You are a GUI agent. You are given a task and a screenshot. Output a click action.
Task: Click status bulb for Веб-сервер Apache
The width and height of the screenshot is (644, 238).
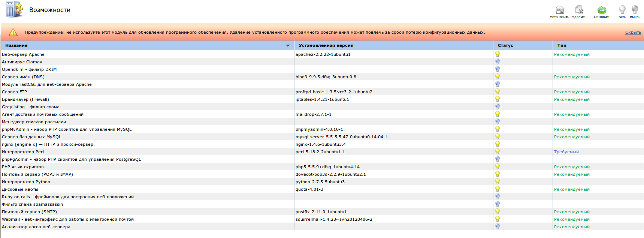(498, 54)
